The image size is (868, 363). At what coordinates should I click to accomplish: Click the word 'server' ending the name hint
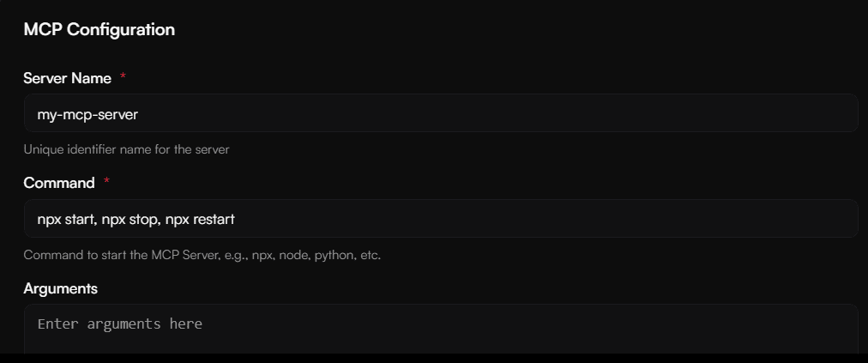click(212, 149)
